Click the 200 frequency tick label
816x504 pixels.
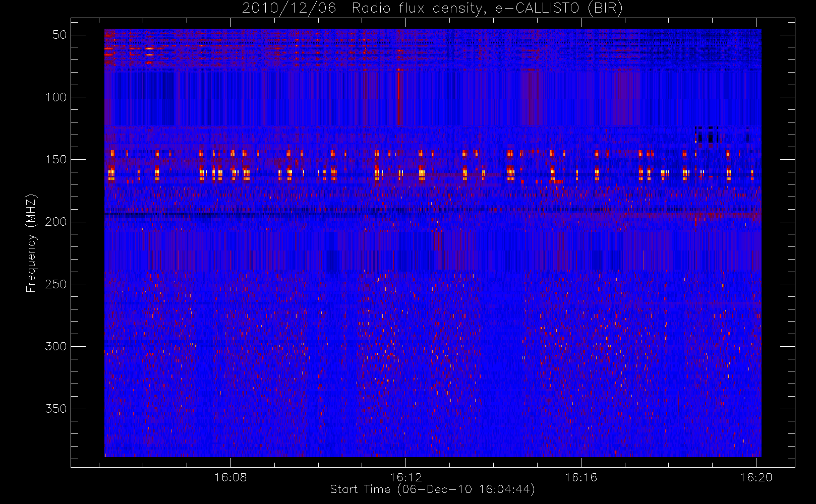coord(56,222)
